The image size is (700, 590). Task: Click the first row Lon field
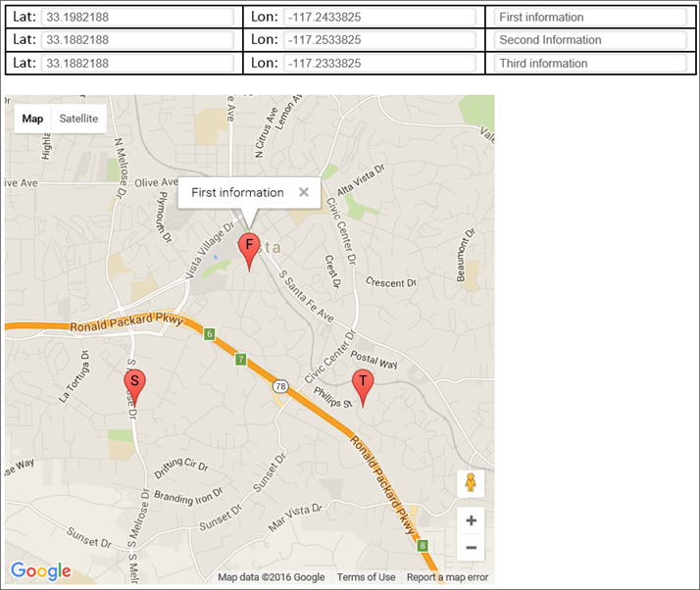pos(380,17)
